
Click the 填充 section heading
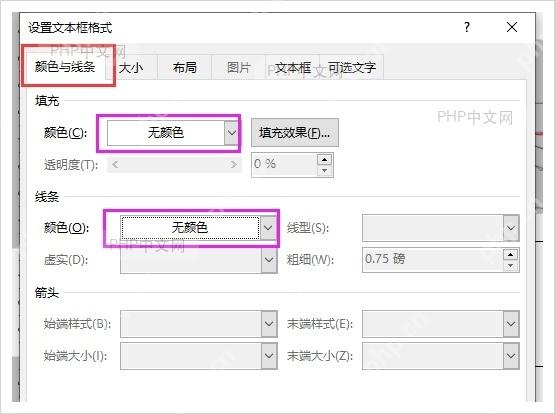tap(47, 101)
